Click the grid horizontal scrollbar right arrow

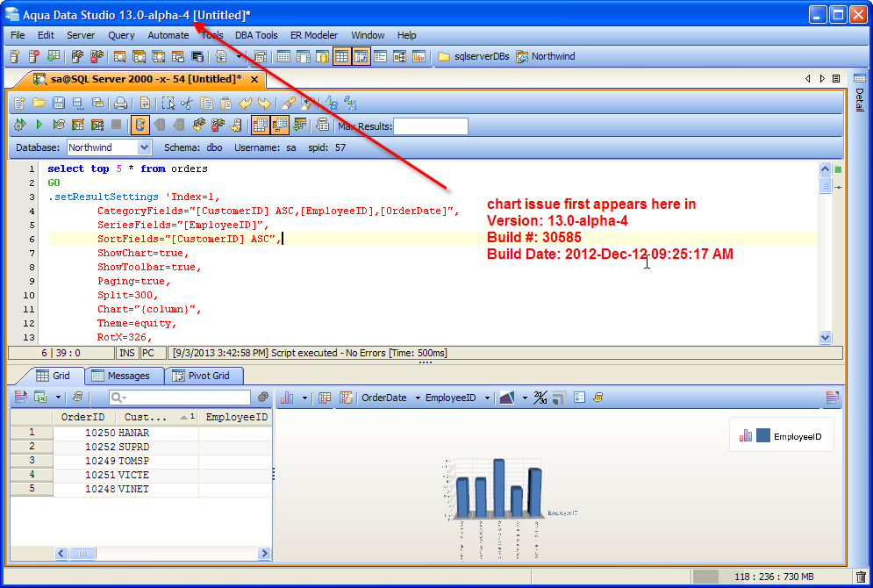point(264,554)
